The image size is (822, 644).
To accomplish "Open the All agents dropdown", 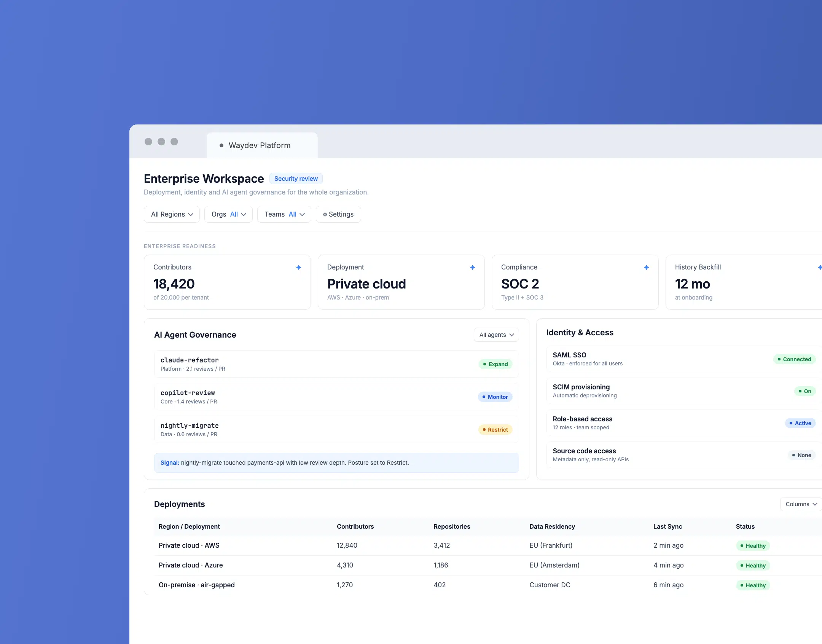I will tap(496, 335).
